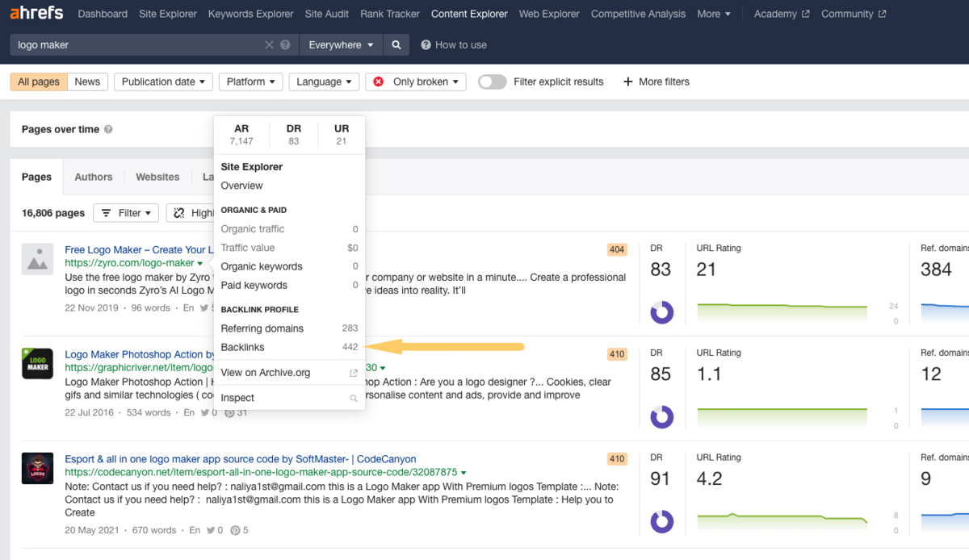Click Site Explorer heading in popup
Image resolution: width=969 pixels, height=560 pixels.
point(252,167)
